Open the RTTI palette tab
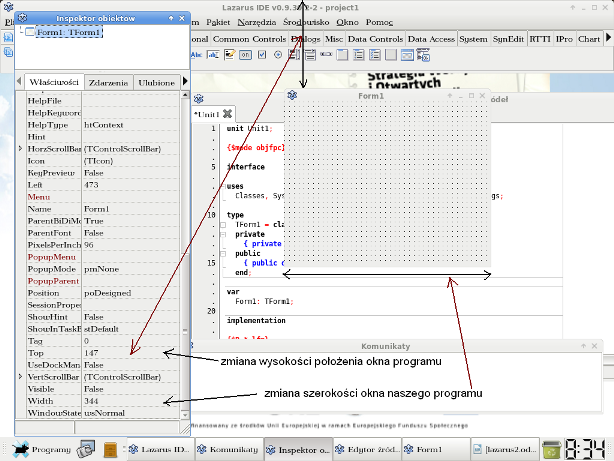The image size is (614, 461). click(x=540, y=39)
